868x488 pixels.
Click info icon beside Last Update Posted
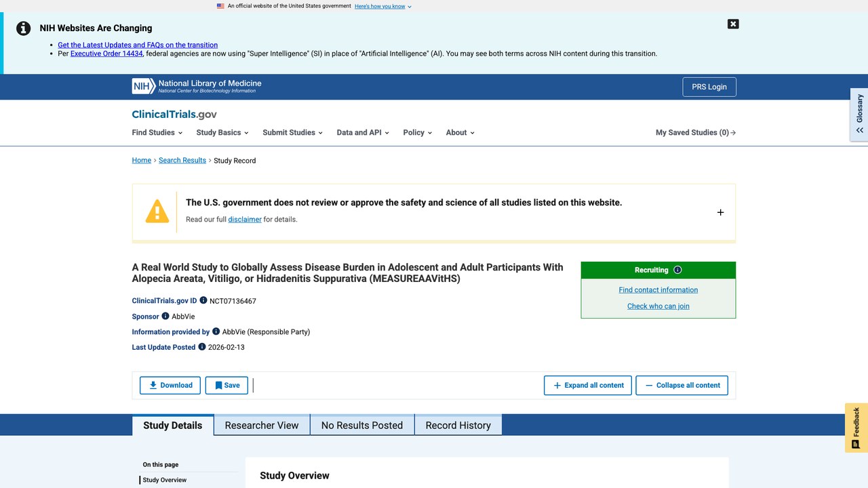click(x=201, y=346)
